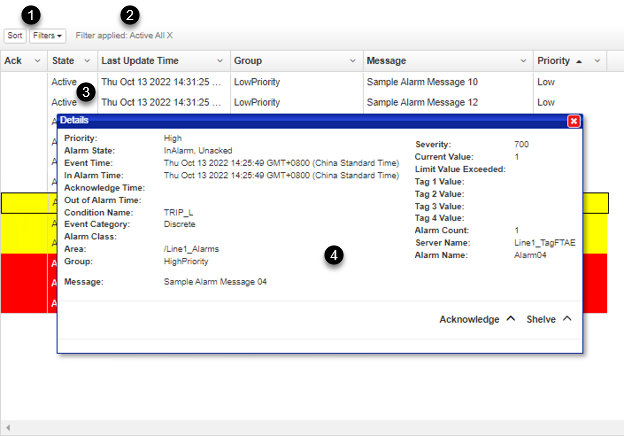Viewport: 628px width, 436px height.
Task: Click the horizontal scrollbar left arrow
Action: click(x=6, y=428)
